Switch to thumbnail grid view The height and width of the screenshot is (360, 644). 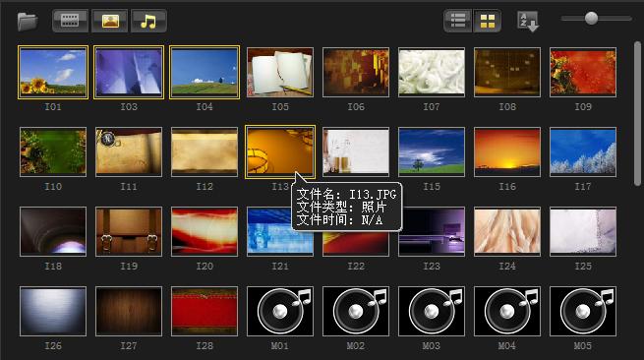(x=487, y=21)
